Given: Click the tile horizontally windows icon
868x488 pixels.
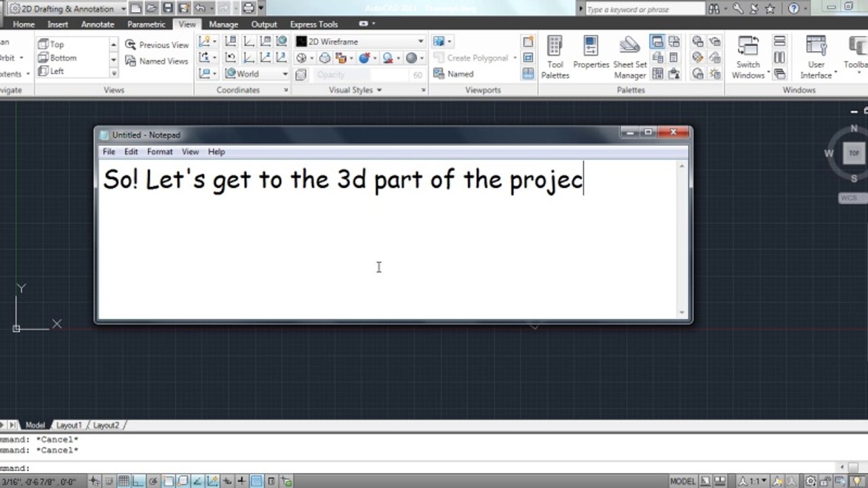Looking at the screenshot, I should point(780,41).
